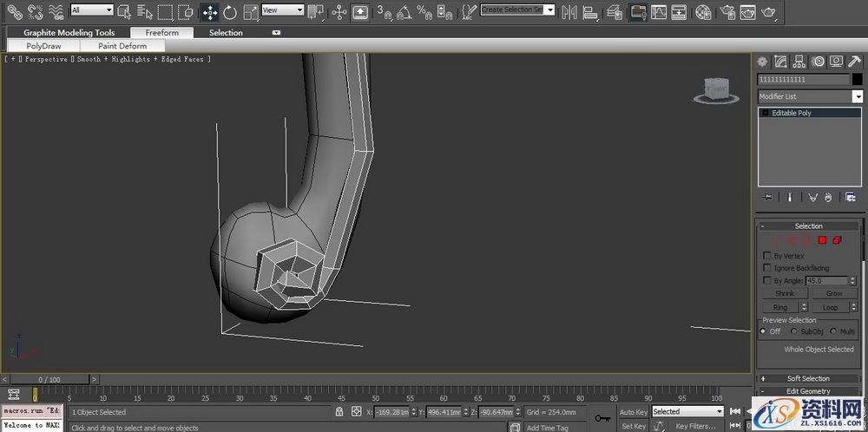
Task: Open the Paint Deform panel tab
Action: (x=122, y=46)
